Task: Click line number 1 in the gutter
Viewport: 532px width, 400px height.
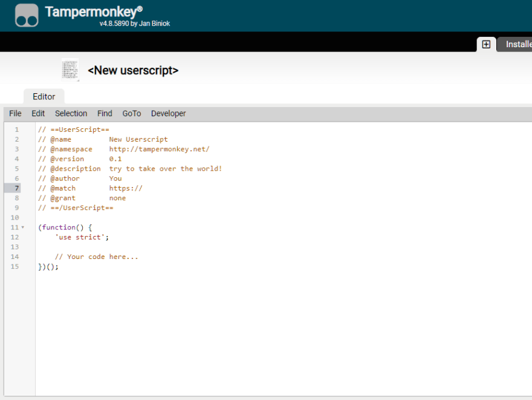Action: point(17,130)
